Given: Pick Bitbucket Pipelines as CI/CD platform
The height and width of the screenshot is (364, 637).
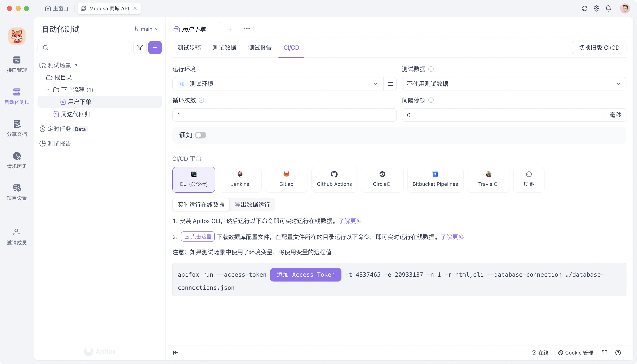Looking at the screenshot, I should click(435, 179).
